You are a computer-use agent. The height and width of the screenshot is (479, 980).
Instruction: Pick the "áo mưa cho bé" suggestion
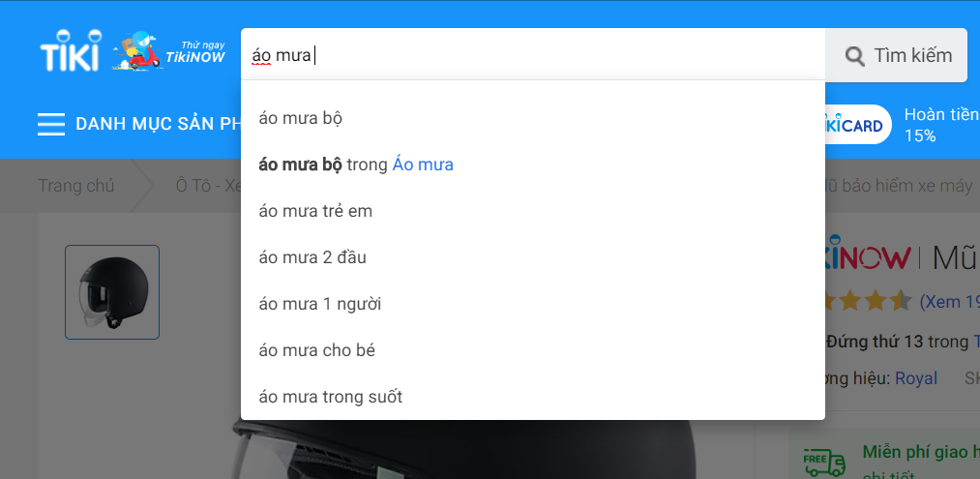point(316,350)
